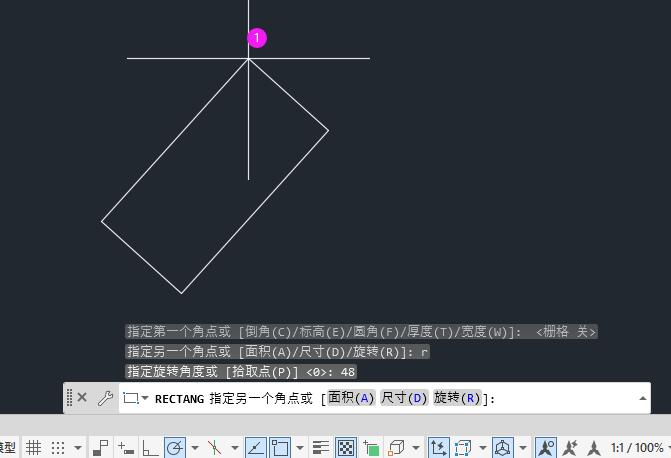Toggle lineweight display icon
The width and height of the screenshot is (671, 458).
pyautogui.click(x=321, y=448)
